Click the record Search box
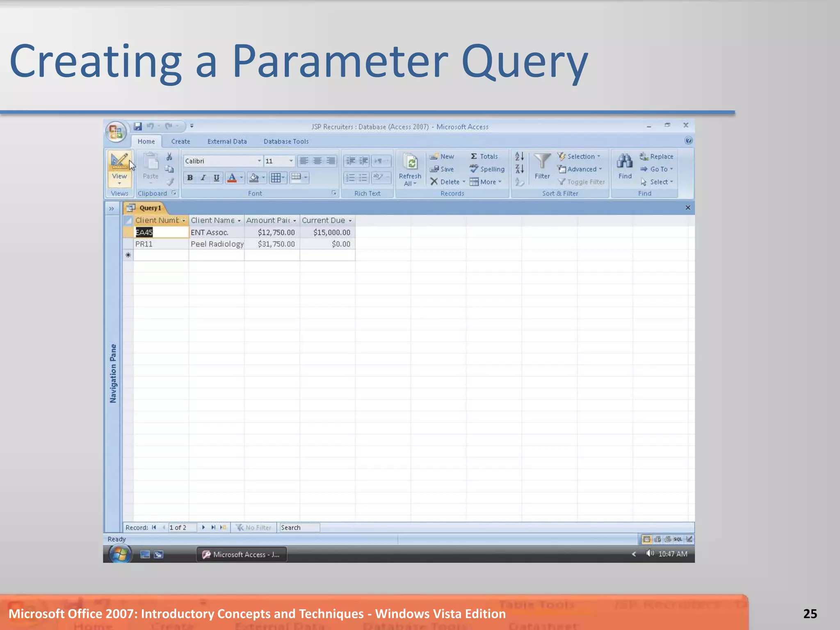 tap(299, 527)
